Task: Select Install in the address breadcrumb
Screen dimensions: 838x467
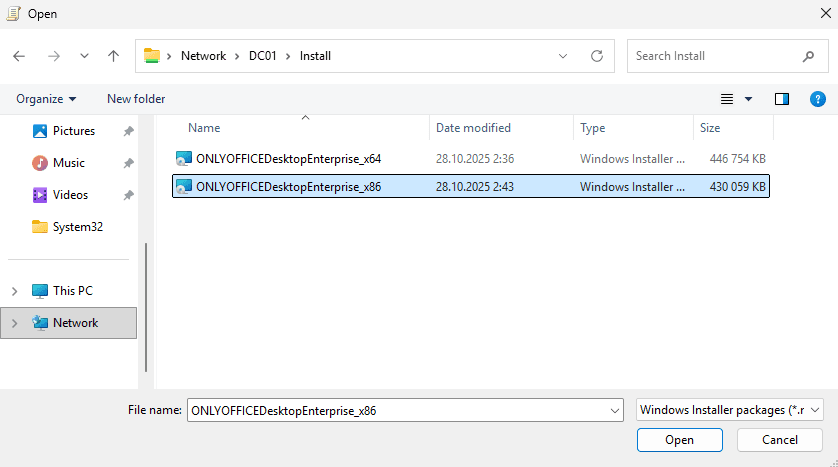Action: (315, 56)
